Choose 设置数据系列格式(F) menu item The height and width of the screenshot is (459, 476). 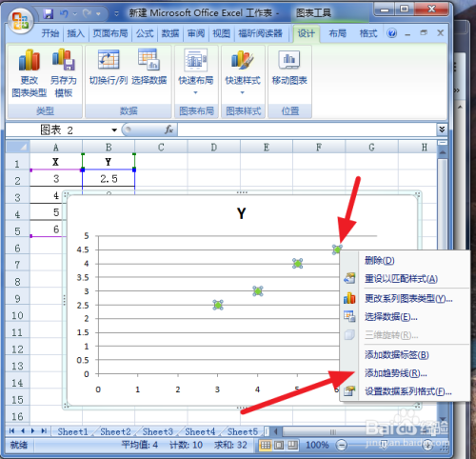point(405,391)
